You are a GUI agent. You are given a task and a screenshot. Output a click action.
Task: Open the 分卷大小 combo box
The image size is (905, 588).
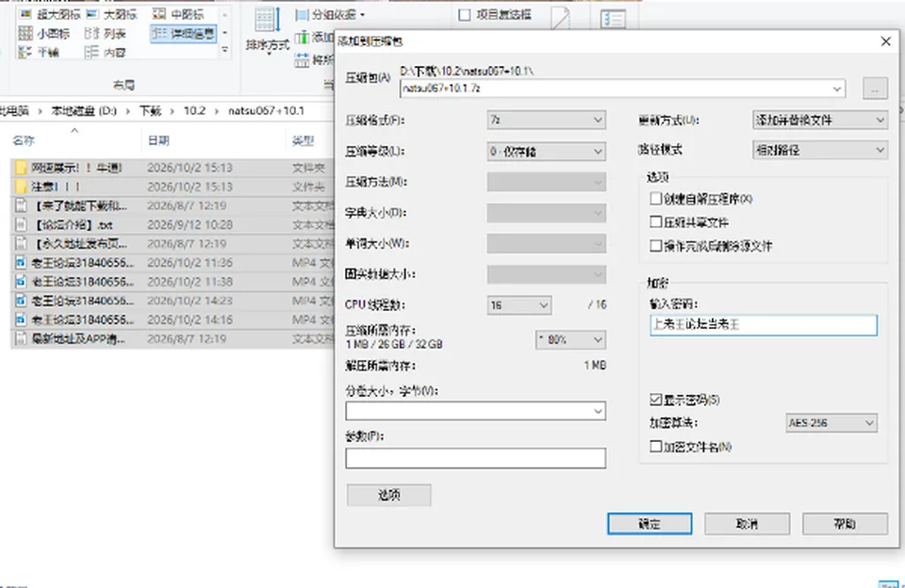click(475, 411)
